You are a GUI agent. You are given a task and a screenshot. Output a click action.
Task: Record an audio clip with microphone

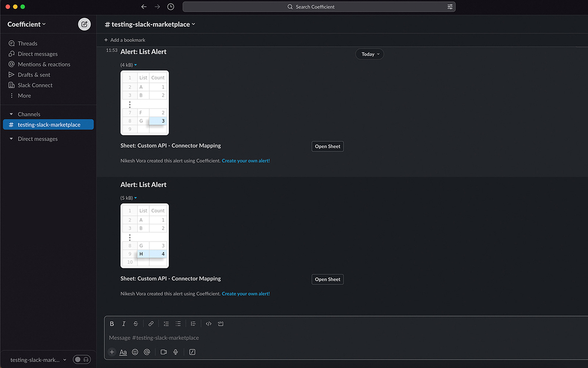(x=175, y=352)
